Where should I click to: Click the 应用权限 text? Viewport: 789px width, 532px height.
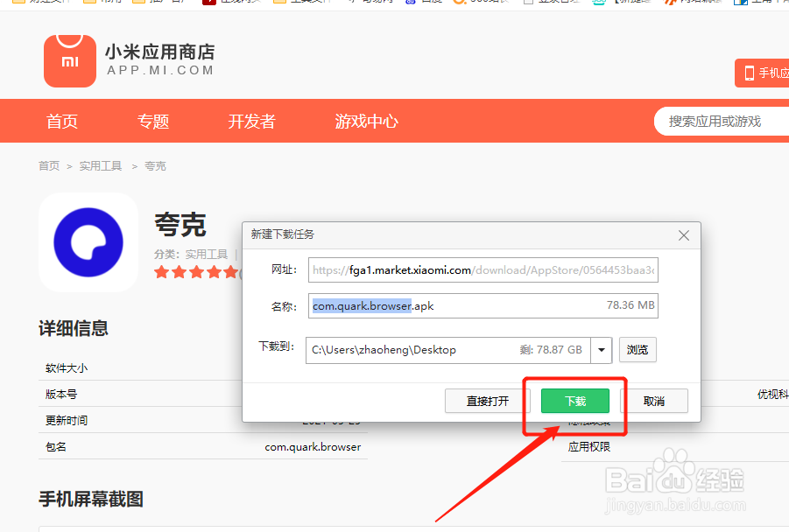coord(589,446)
